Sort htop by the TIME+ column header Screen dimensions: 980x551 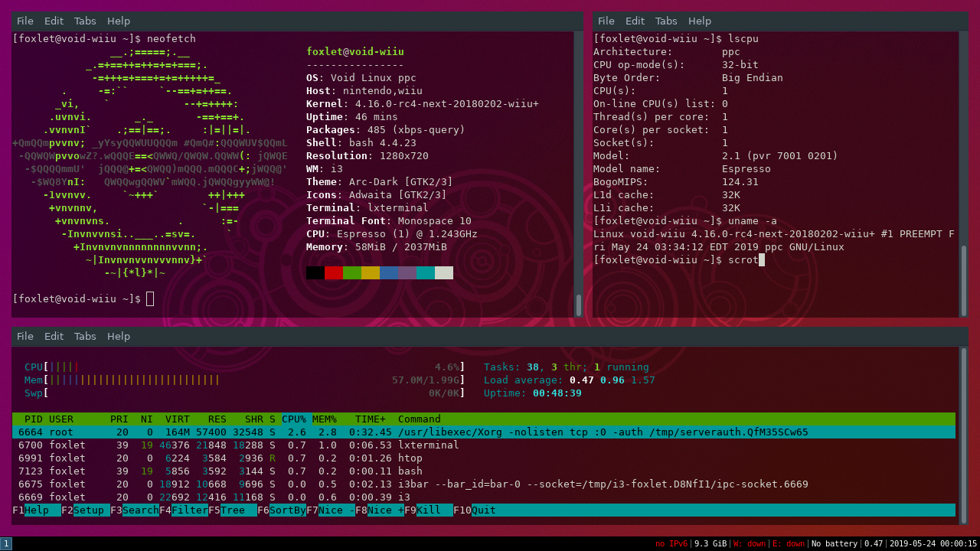click(371, 419)
